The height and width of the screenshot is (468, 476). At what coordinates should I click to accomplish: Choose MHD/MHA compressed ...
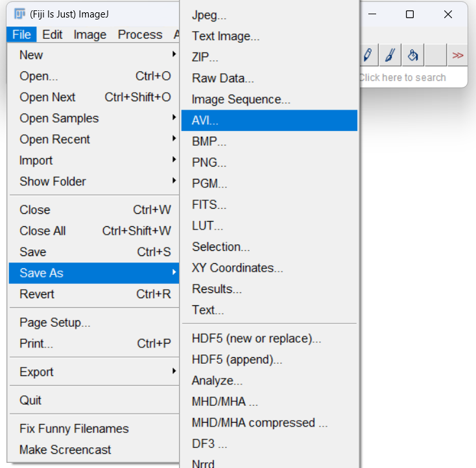pyautogui.click(x=269, y=423)
